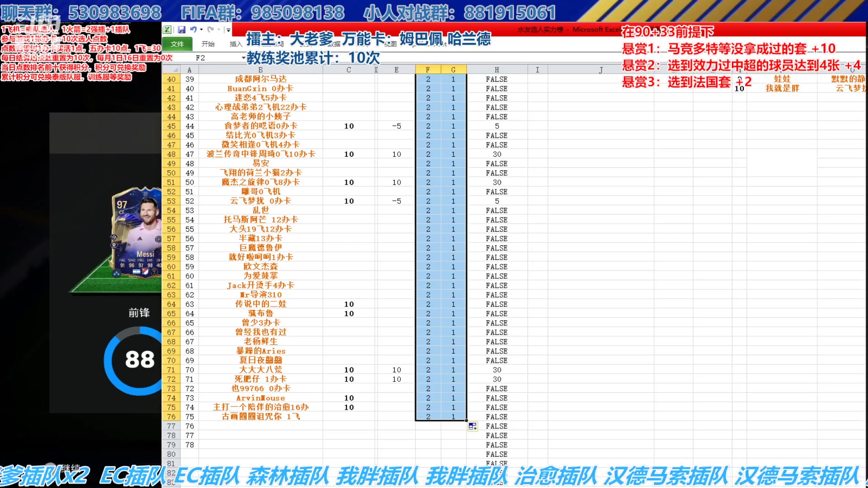Click the Select All corner of the sheet

[x=171, y=70]
